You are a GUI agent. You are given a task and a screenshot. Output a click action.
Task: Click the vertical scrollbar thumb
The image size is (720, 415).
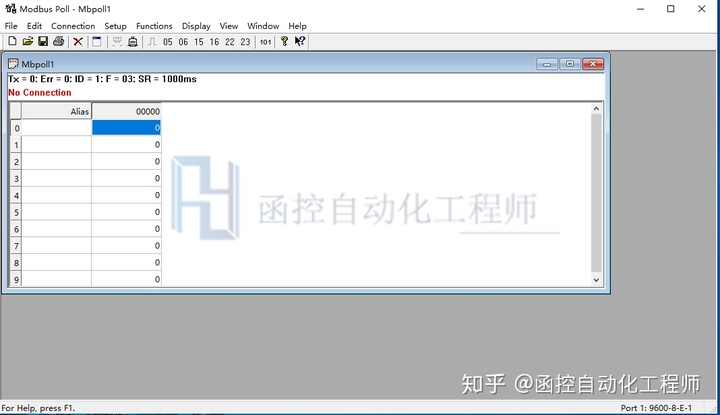(596, 193)
